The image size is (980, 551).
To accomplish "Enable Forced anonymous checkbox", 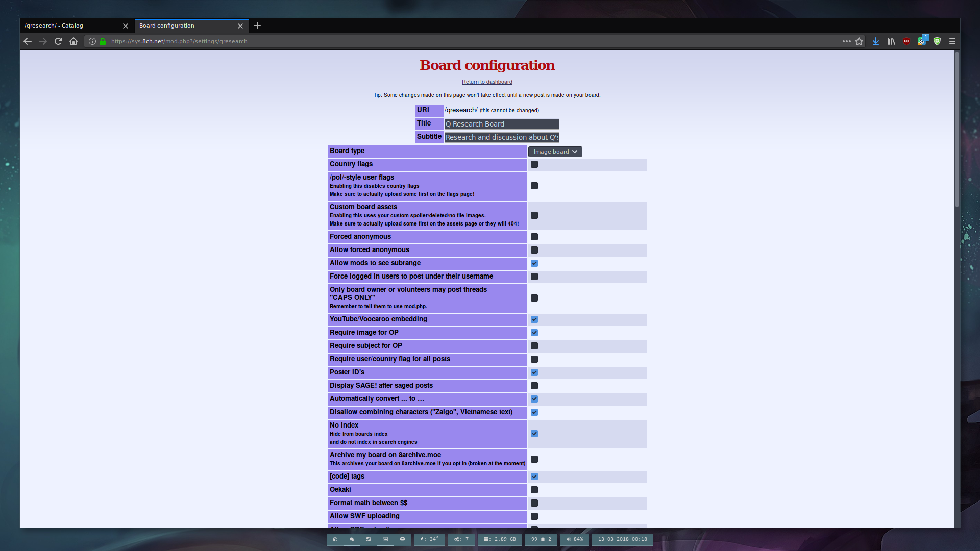I will 534,237.
